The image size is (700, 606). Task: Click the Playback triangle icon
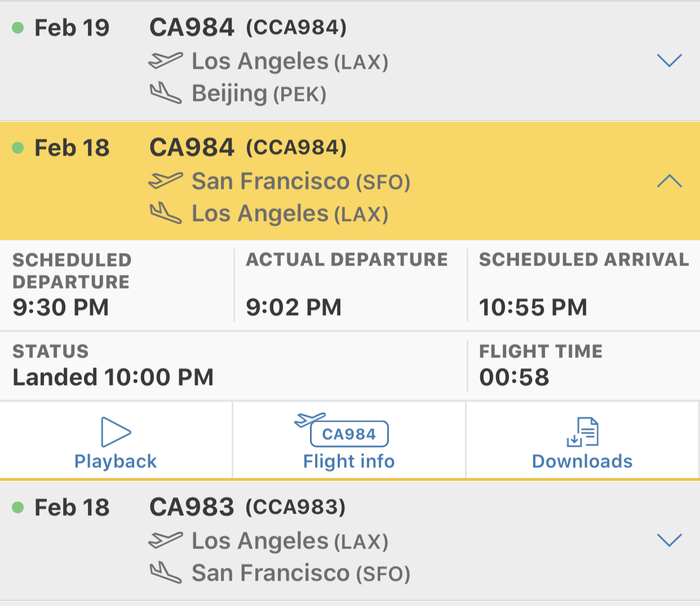116,432
